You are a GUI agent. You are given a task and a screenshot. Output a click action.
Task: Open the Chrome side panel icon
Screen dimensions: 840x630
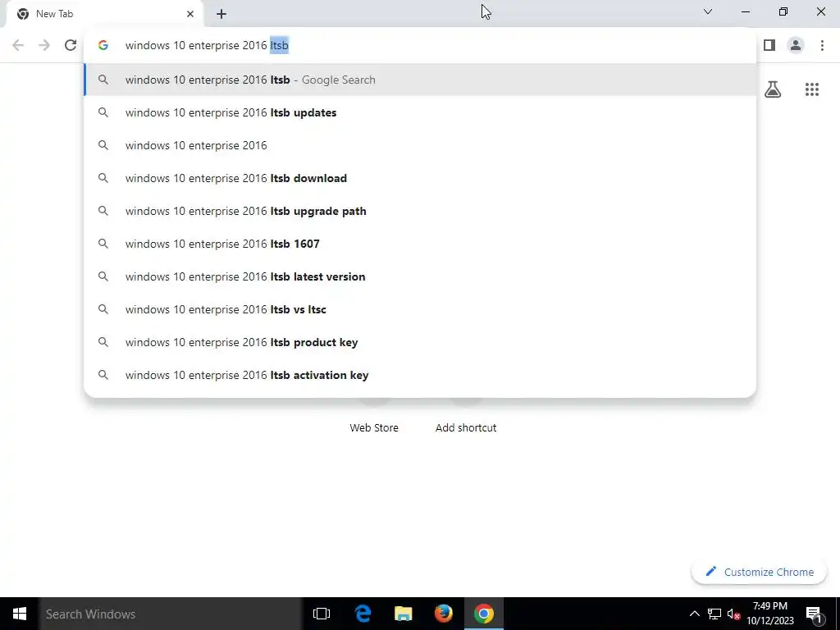769,45
